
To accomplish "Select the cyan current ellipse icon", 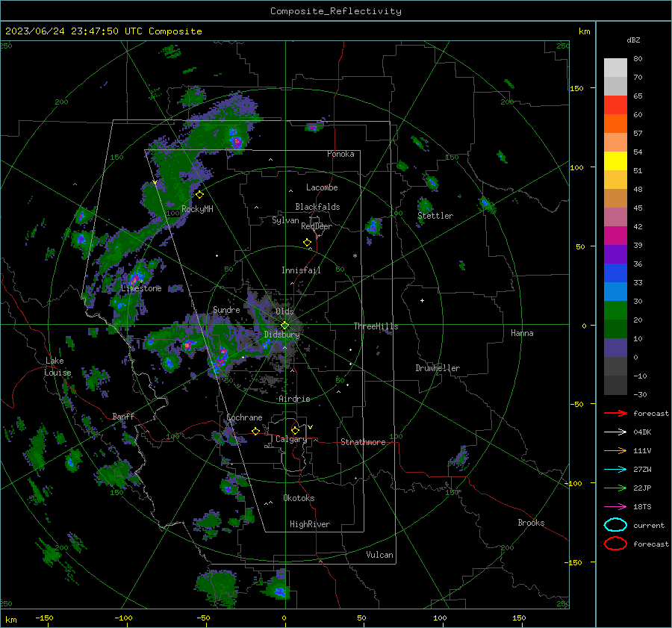I will click(x=615, y=525).
